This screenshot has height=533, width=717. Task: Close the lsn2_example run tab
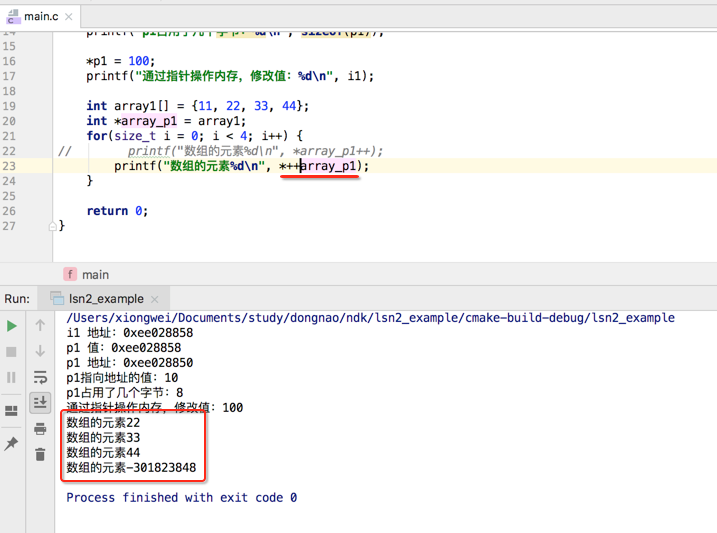click(x=155, y=299)
